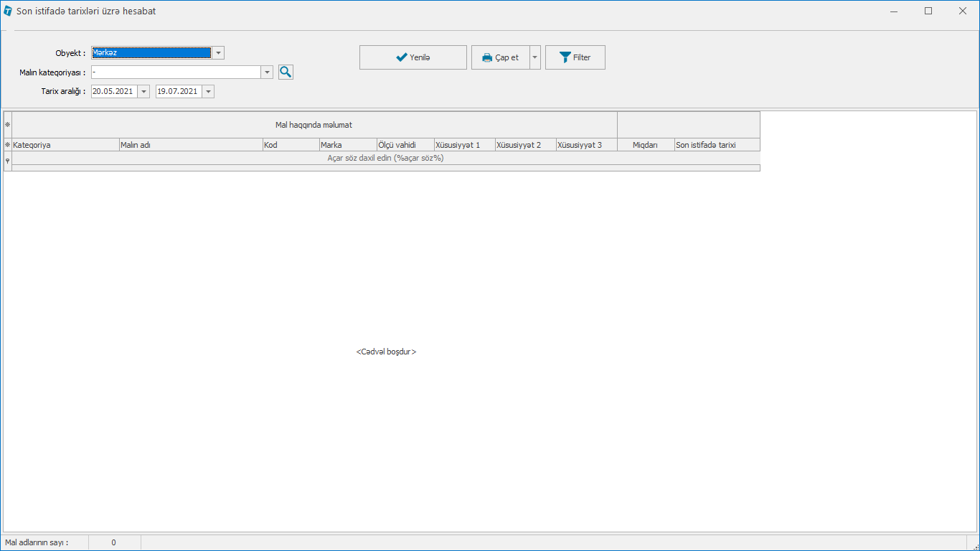Screen dimensions: 980x551
Task: Sort by Malın adı column header
Action: 190,145
